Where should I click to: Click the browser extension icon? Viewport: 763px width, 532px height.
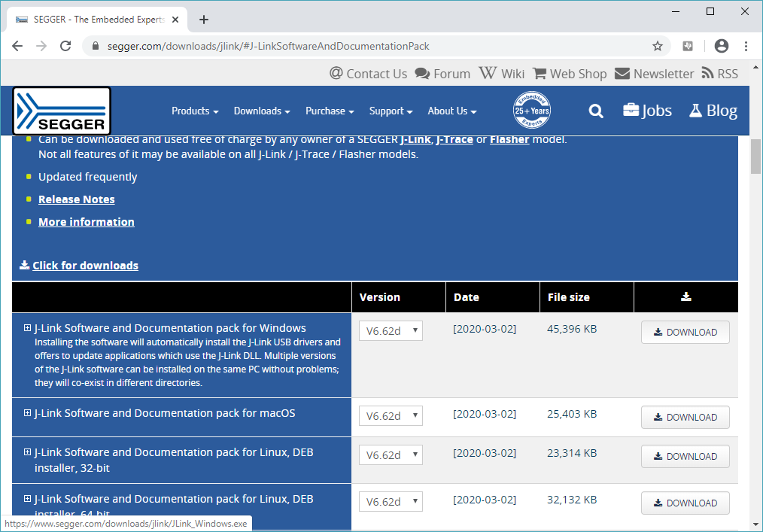[688, 46]
